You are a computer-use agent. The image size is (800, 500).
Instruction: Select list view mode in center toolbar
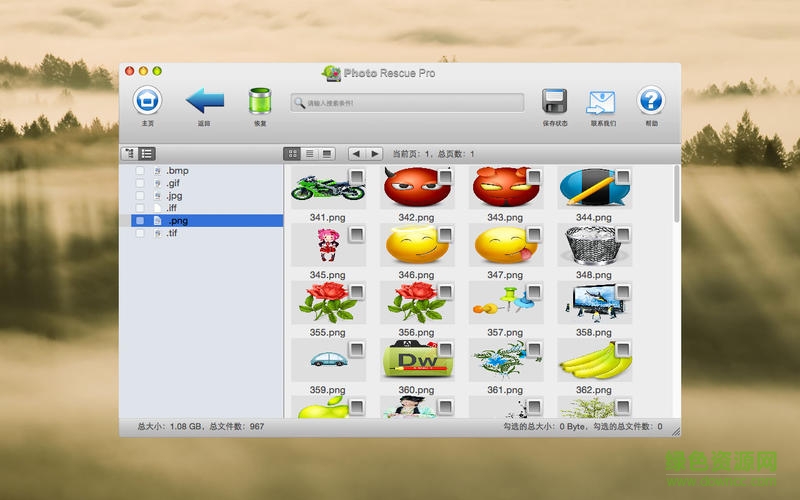pos(310,154)
